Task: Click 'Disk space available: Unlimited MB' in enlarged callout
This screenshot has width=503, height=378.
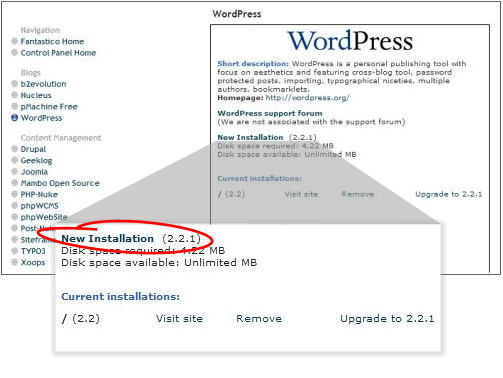Action: click(159, 263)
